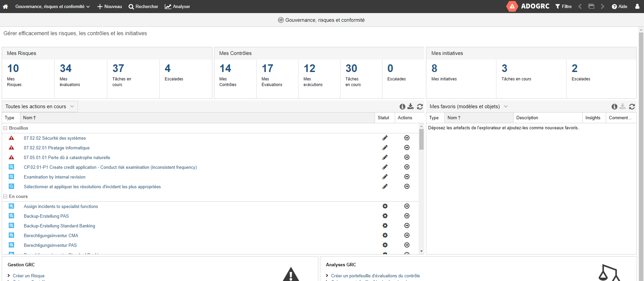Screen dimensions: 644x281
Task: Open Gouvernance, risques et conformité menu
Action: pos(52,6)
